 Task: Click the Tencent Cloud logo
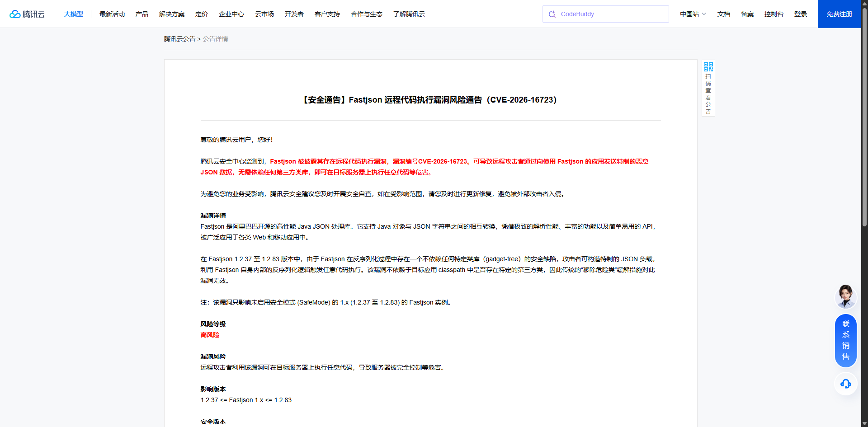click(x=27, y=14)
